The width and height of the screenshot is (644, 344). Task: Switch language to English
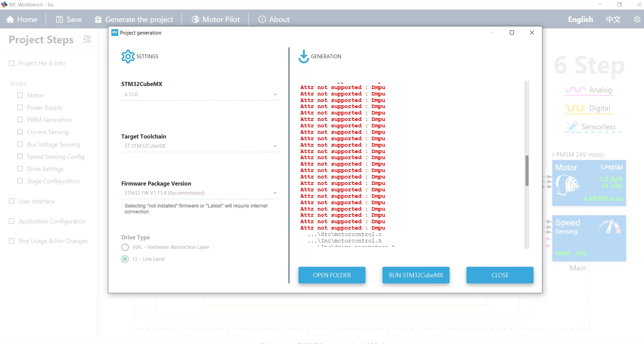580,19
